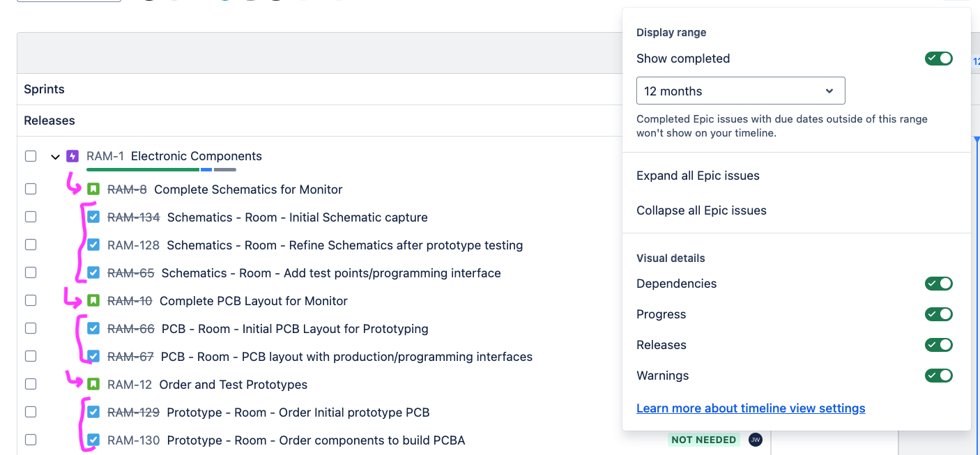Viewport: 980px width, 455px height.
Task: Open the 12 months display range dropdown
Action: click(x=740, y=91)
